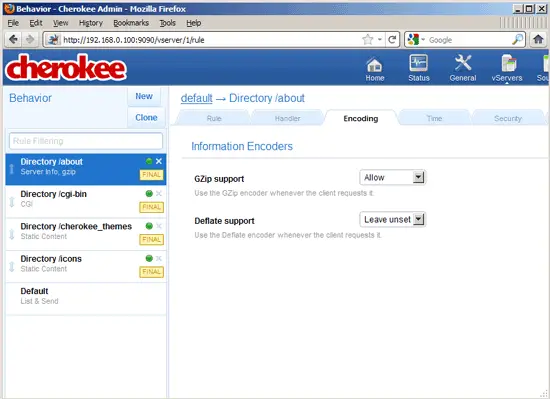Open the View menu
550x399 pixels.
point(60,23)
